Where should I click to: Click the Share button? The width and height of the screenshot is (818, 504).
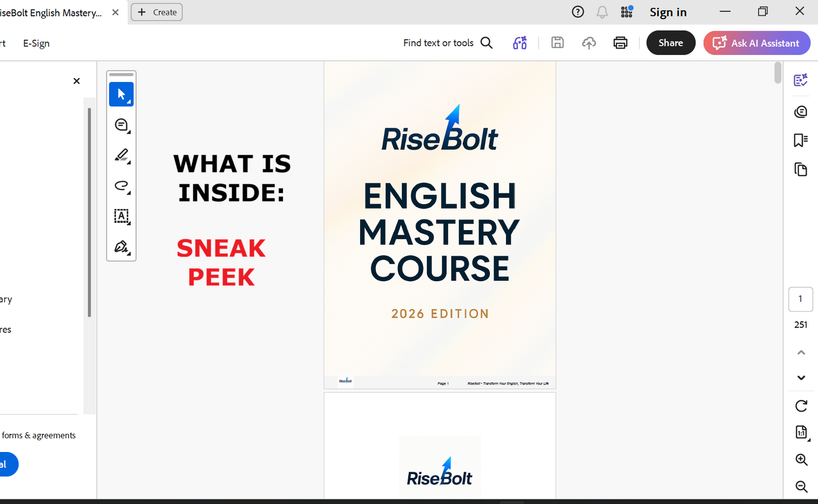(671, 43)
